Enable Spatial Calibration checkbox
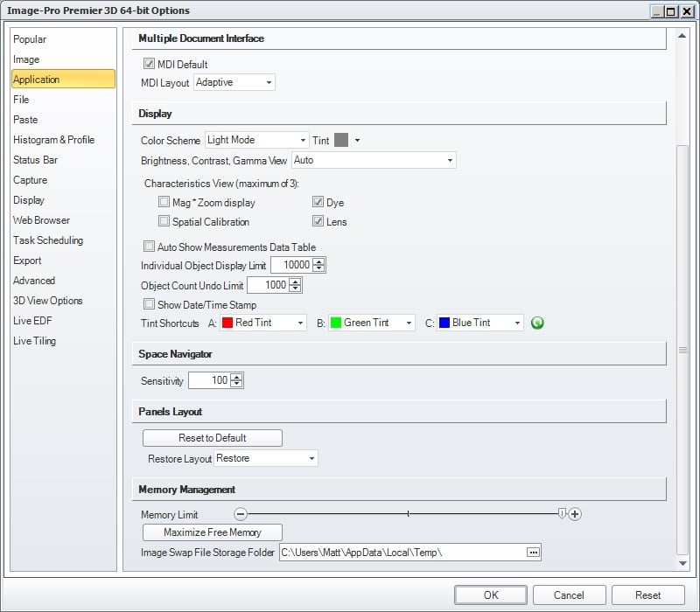Screen dimensions: 700x612 164,221
